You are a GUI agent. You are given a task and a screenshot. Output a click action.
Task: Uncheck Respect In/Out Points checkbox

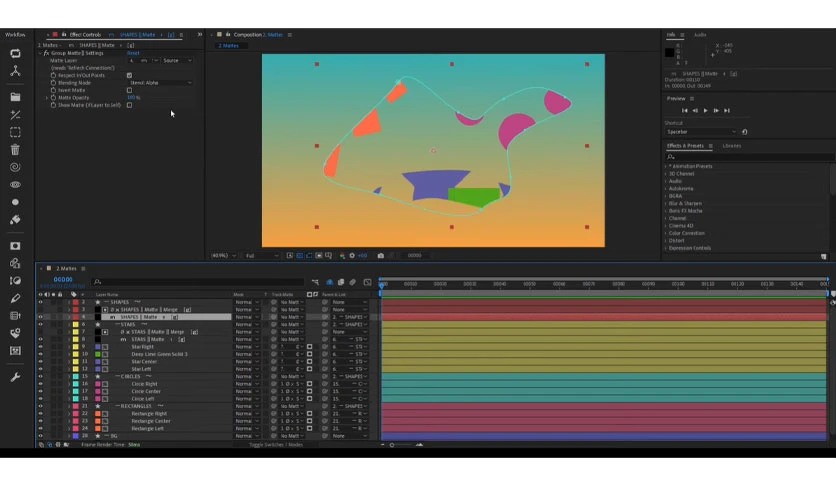[x=130, y=76]
